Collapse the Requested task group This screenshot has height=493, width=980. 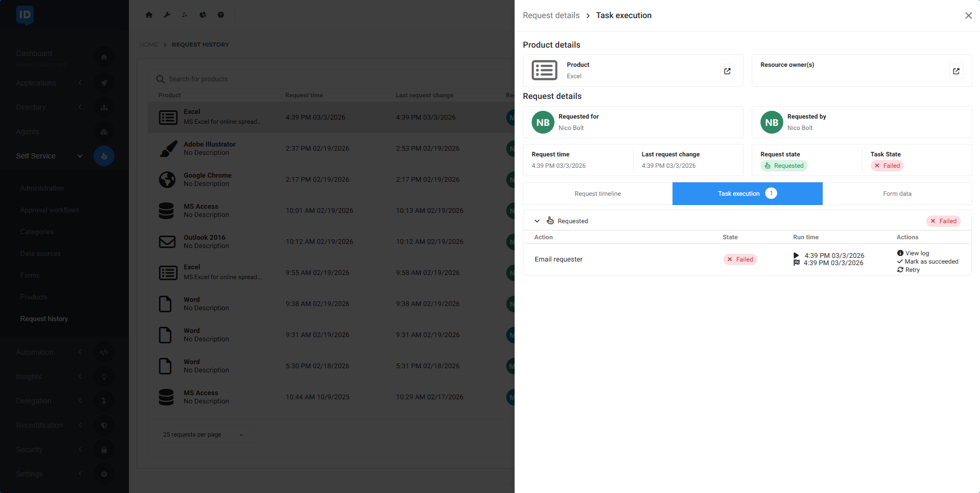(x=537, y=221)
